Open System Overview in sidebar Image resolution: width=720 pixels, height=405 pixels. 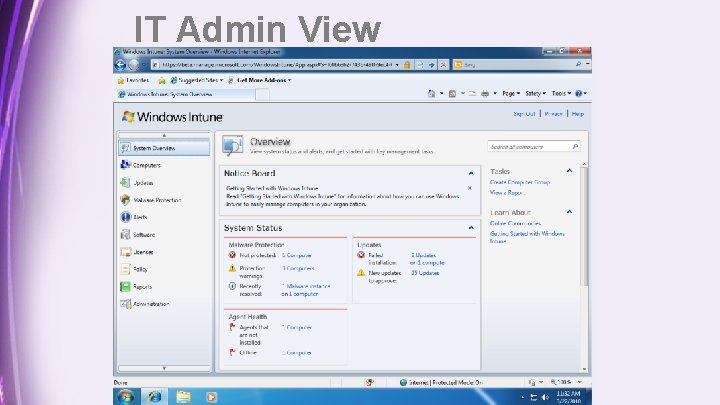click(164, 148)
